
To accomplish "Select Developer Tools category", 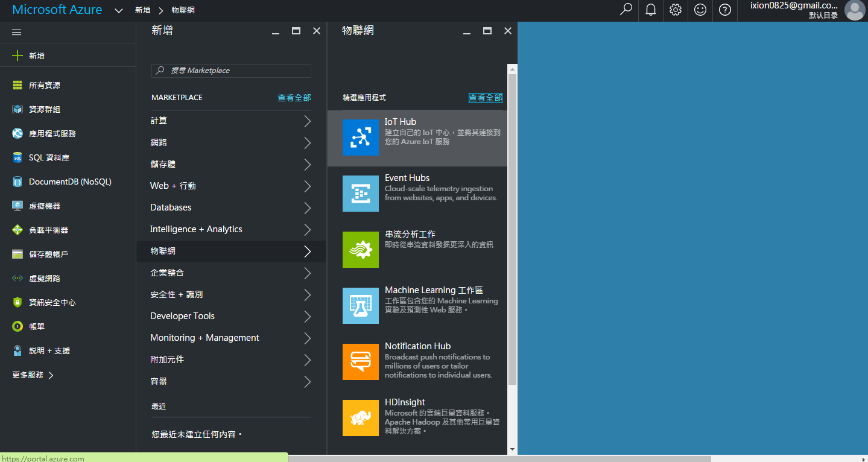I will [x=231, y=316].
